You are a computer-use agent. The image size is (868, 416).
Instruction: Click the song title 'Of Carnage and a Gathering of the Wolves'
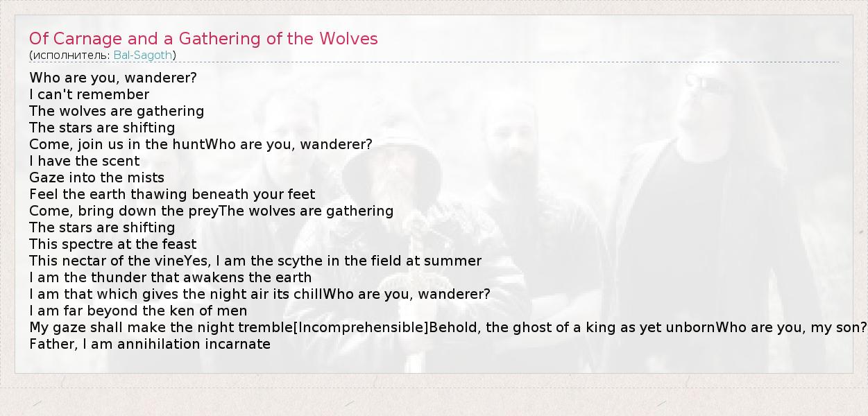[x=203, y=39]
